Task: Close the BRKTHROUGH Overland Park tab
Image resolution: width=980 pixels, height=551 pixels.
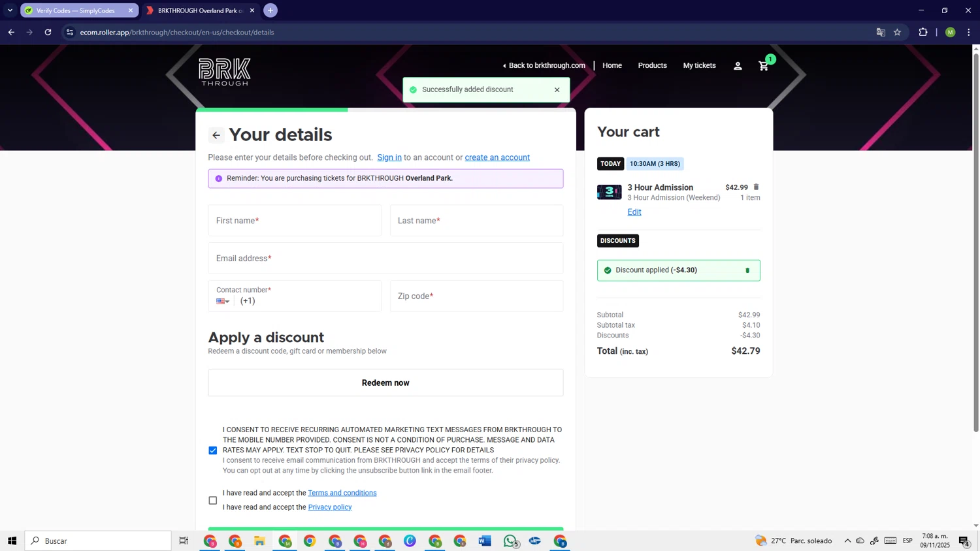Action: pyautogui.click(x=252, y=10)
